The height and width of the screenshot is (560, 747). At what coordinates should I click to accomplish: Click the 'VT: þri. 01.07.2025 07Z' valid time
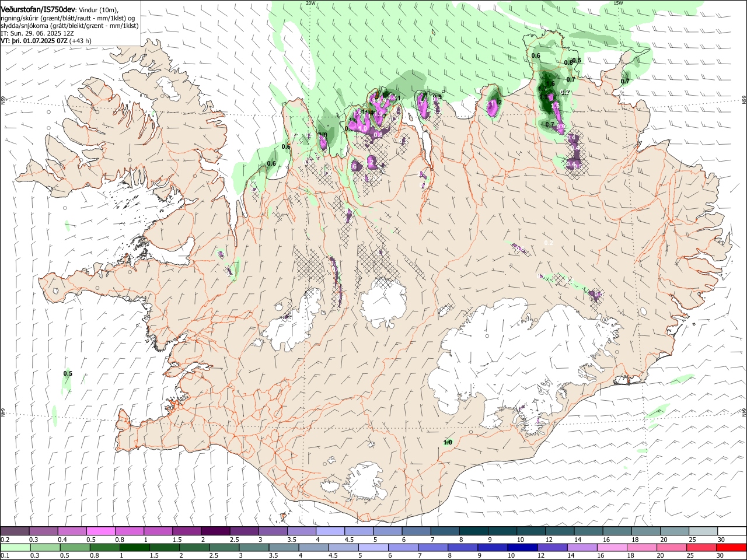[34, 41]
